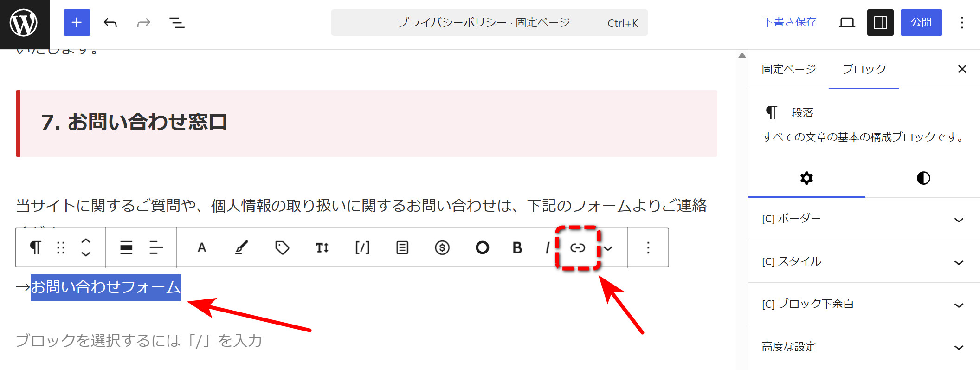Click the document note icon in toolbar
This screenshot has width=980, height=370.
(402, 248)
